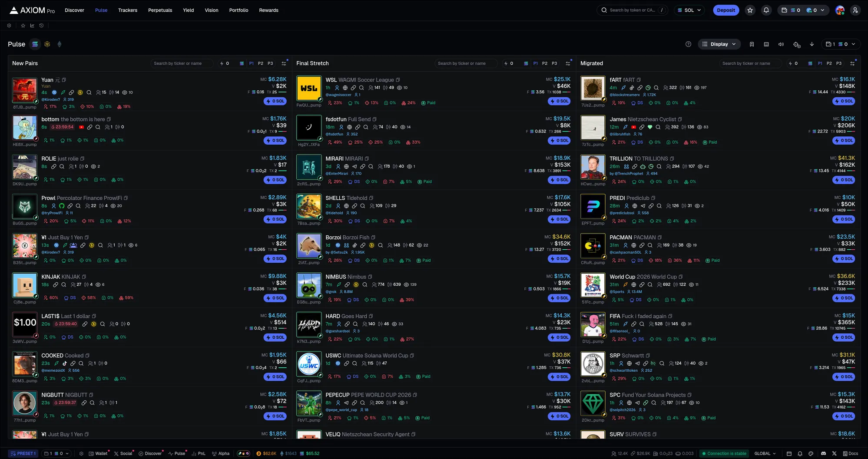868x459 pixels.
Task: Click the color pill toggle in bottom bar
Action: (x=244, y=453)
